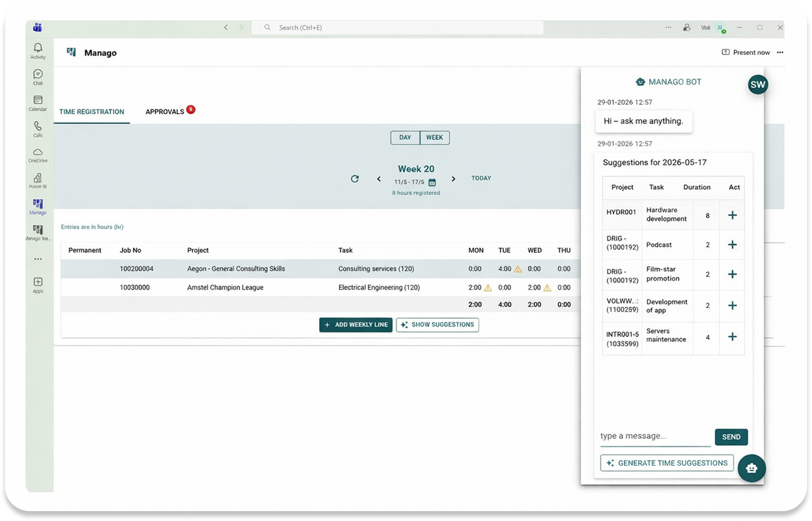Click the 'Week 20' heading

coord(416,169)
